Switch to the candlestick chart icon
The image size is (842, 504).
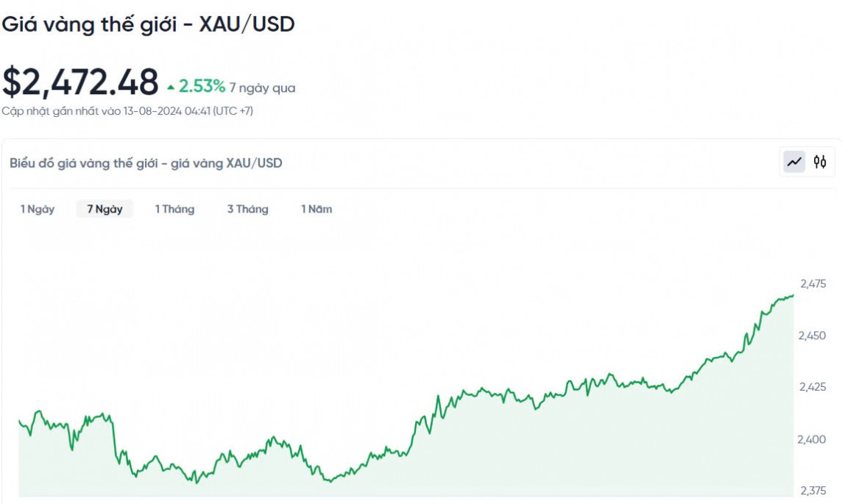(820, 162)
